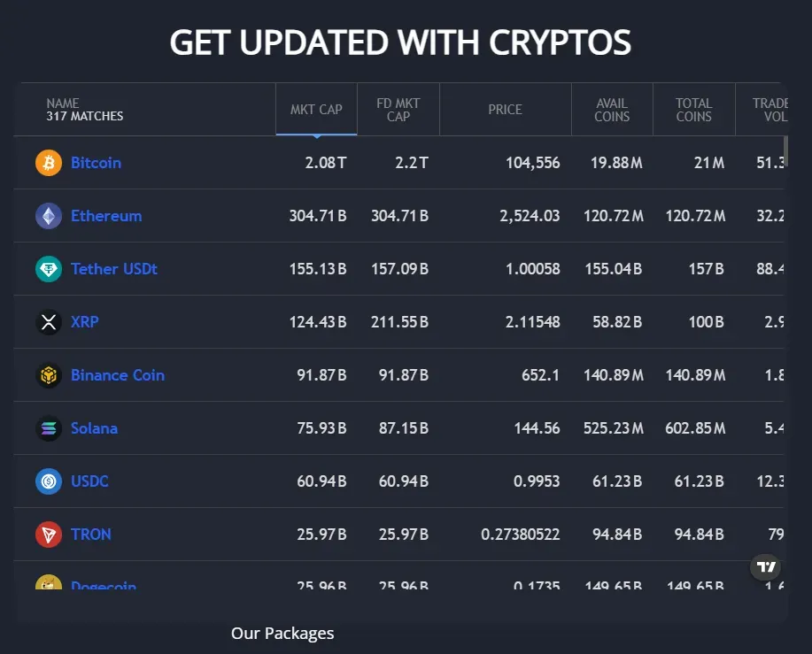This screenshot has height=654, width=812.
Task: Click the TRON logo icon
Action: coord(49,535)
